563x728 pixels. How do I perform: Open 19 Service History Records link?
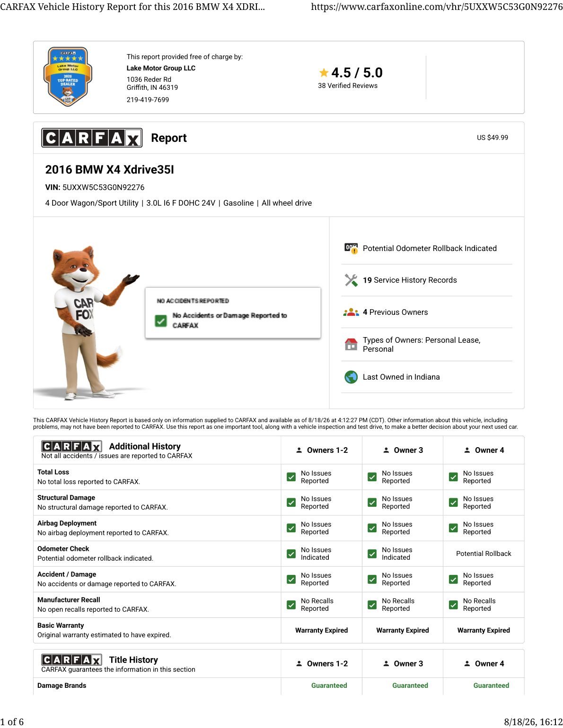click(x=410, y=280)
